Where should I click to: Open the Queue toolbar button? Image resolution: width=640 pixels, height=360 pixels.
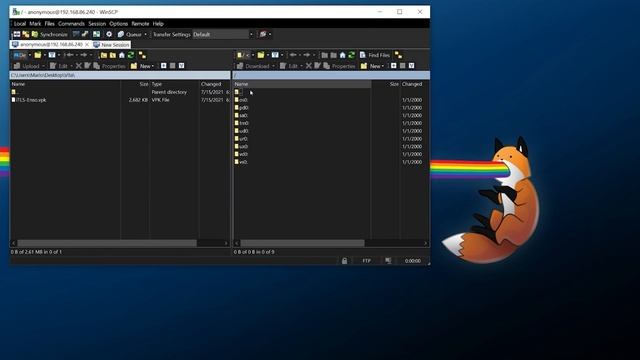[x=130, y=34]
